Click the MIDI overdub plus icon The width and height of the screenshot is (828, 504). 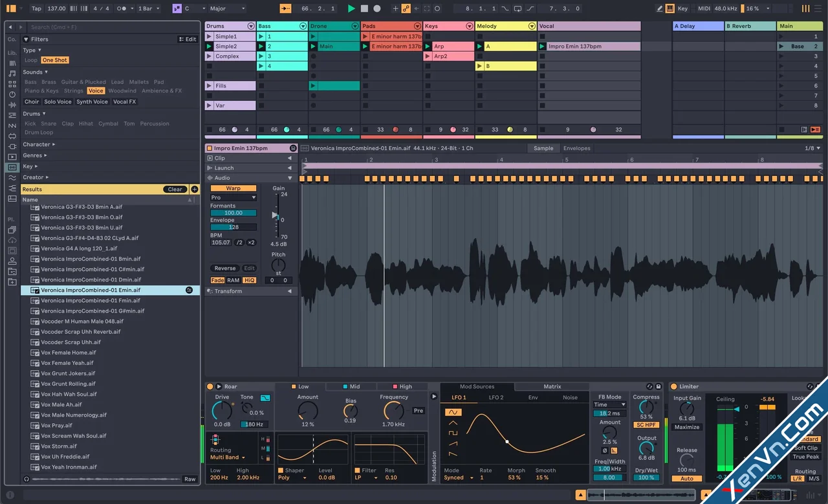pyautogui.click(x=395, y=8)
